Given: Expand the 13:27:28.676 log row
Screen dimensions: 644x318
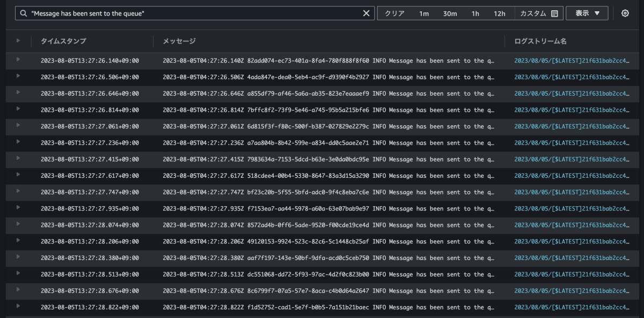Looking at the screenshot, I should point(18,290).
